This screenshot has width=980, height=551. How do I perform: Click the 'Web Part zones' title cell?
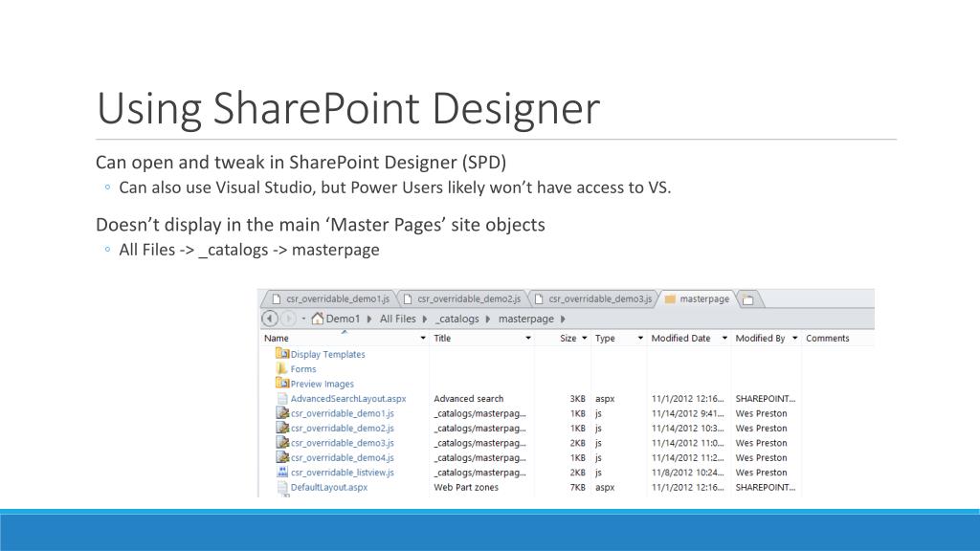click(466, 487)
